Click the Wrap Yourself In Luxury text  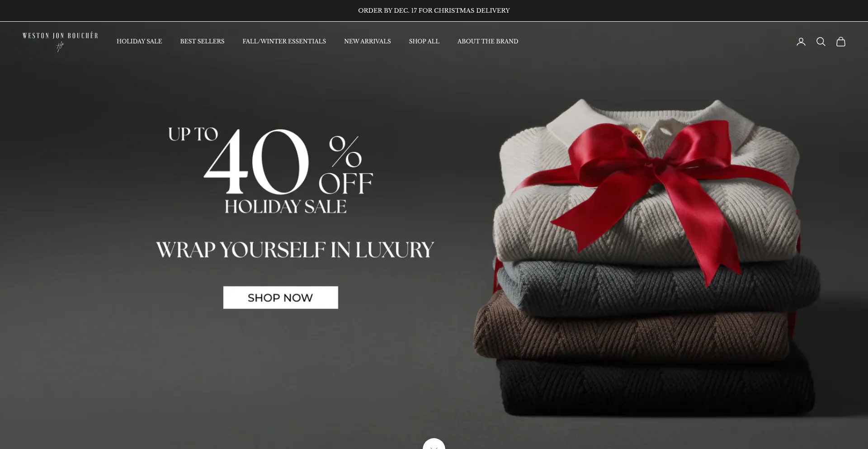[x=295, y=250]
